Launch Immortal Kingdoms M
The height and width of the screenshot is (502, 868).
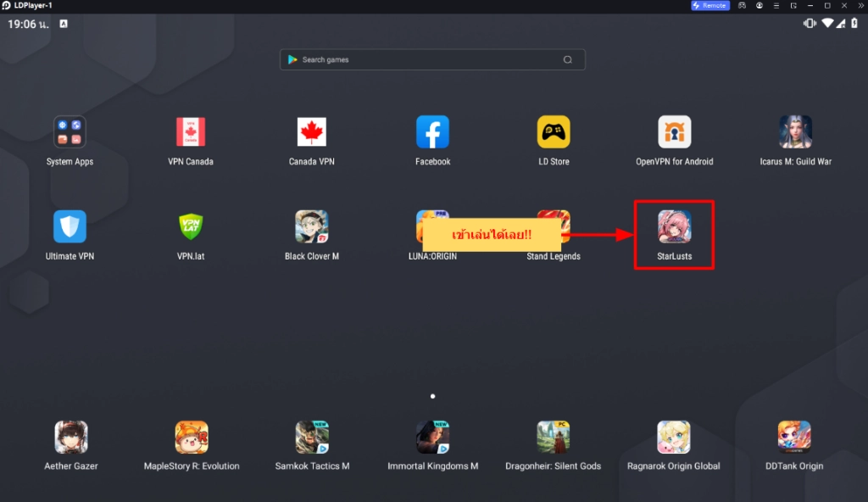pos(433,438)
